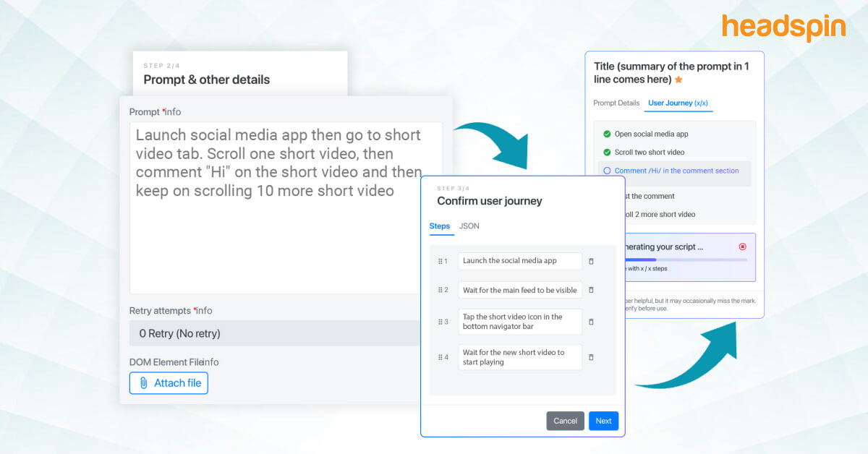
Task: Open the Prompt Details tab
Action: point(616,103)
